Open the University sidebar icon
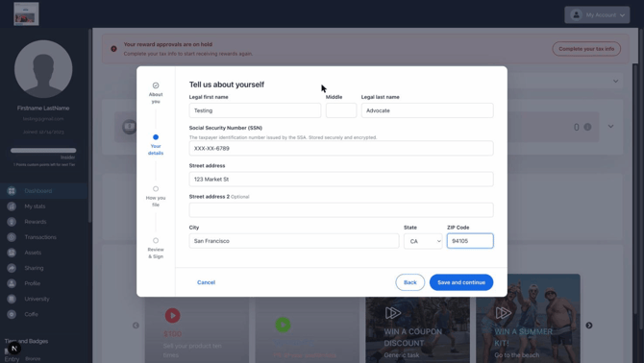The height and width of the screenshot is (363, 644). click(12, 299)
